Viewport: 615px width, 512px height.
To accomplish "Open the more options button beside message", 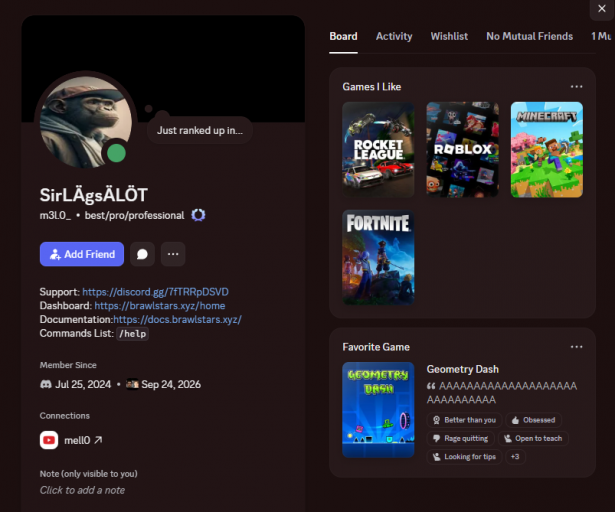I will pyautogui.click(x=173, y=254).
